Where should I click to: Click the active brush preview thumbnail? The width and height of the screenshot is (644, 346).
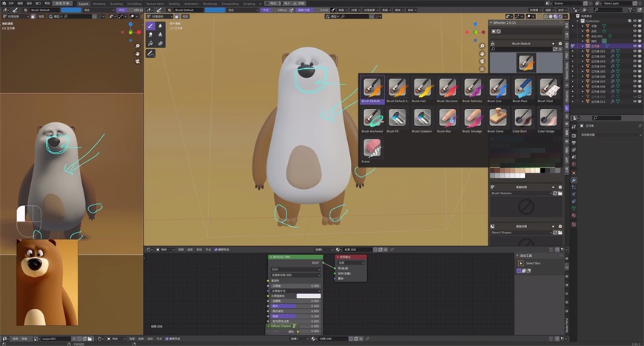526,63
